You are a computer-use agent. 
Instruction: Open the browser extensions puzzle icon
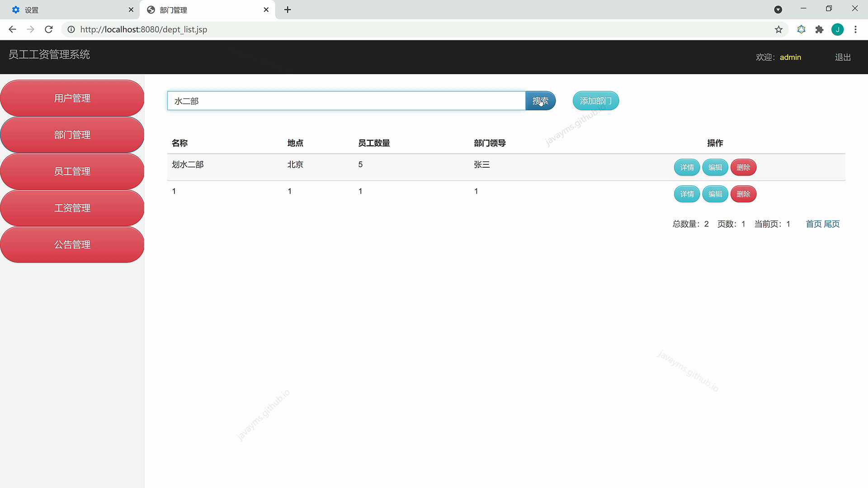(820, 29)
